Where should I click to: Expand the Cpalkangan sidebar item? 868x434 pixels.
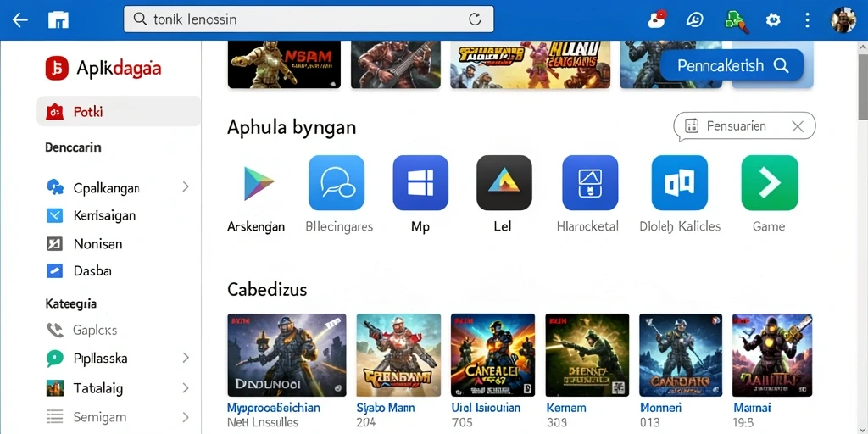tap(186, 187)
